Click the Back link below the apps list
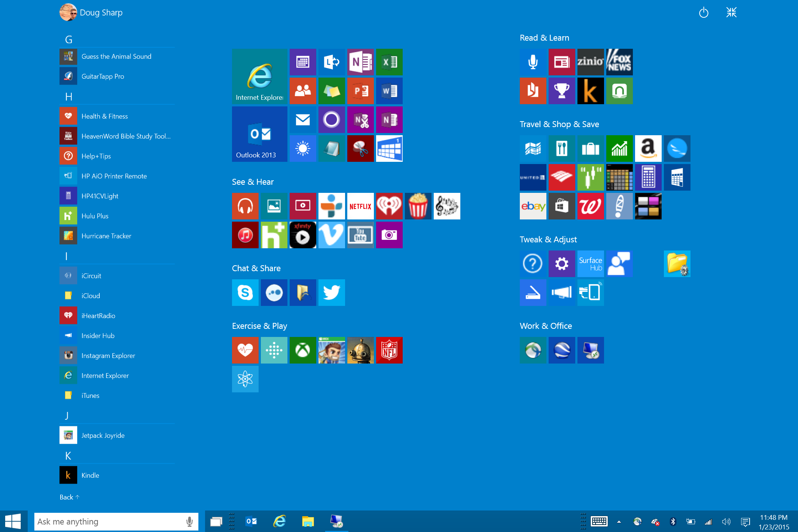798x532 pixels. click(x=69, y=497)
